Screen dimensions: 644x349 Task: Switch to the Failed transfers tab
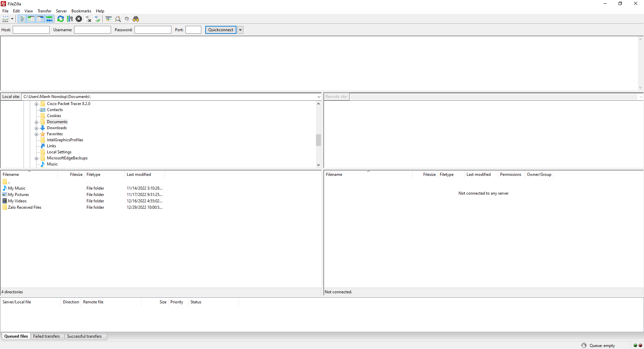(47, 336)
